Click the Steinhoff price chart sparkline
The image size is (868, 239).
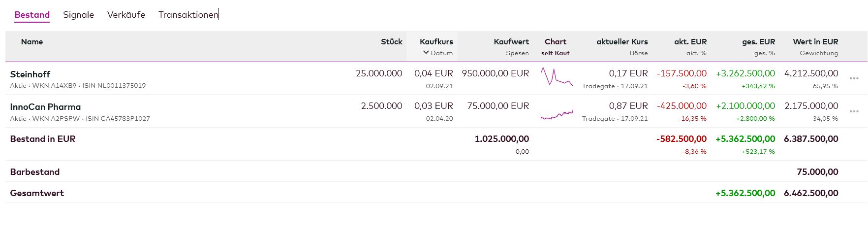point(557,77)
